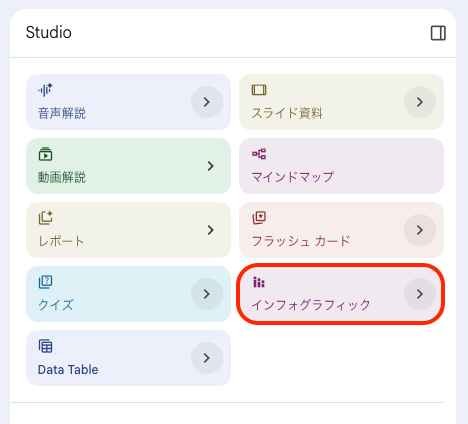This screenshot has width=468, height=424.
Task: Expand options arrow for スライド資料
Action: tap(420, 102)
